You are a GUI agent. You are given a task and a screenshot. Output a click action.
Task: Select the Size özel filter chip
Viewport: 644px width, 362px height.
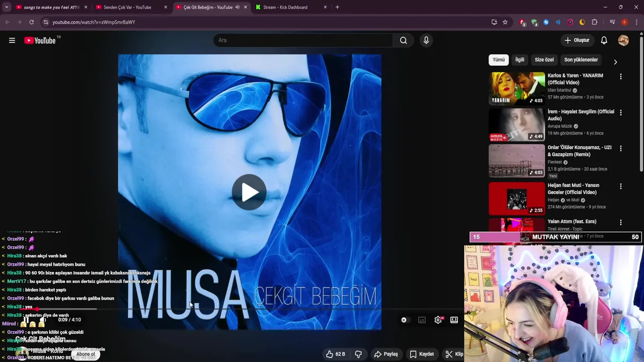(x=544, y=60)
